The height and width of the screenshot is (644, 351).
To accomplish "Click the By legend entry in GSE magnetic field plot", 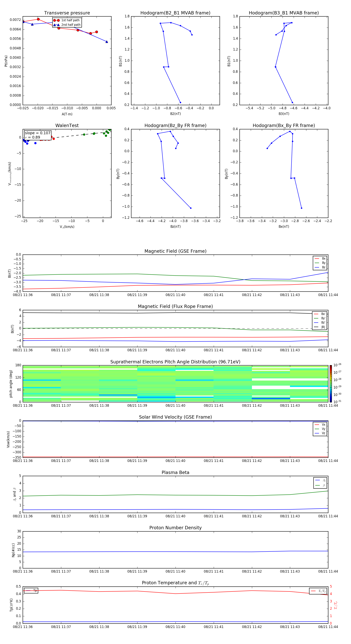I will pos(320,263).
